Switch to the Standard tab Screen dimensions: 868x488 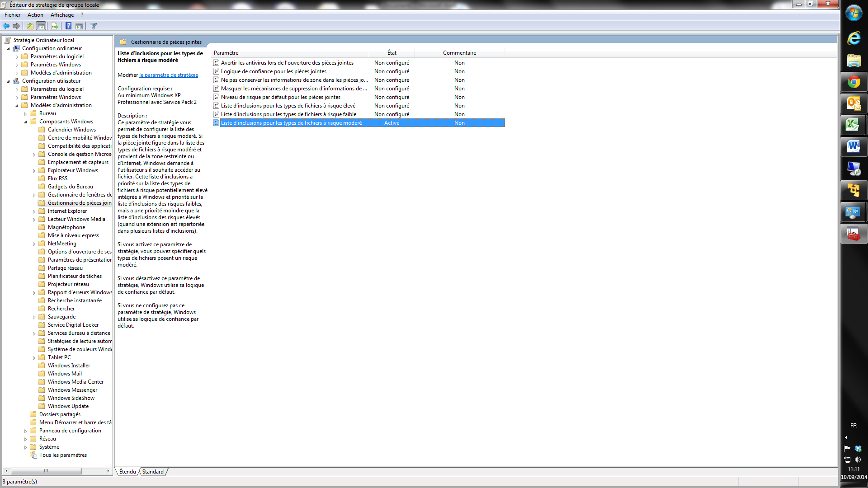(x=153, y=472)
